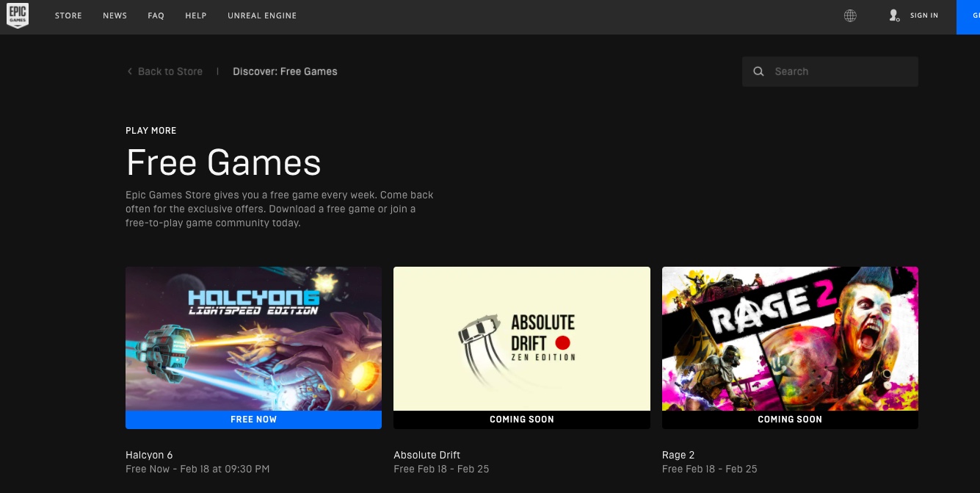Click the user profile icon
This screenshot has width=980, height=493.
coord(893,15)
